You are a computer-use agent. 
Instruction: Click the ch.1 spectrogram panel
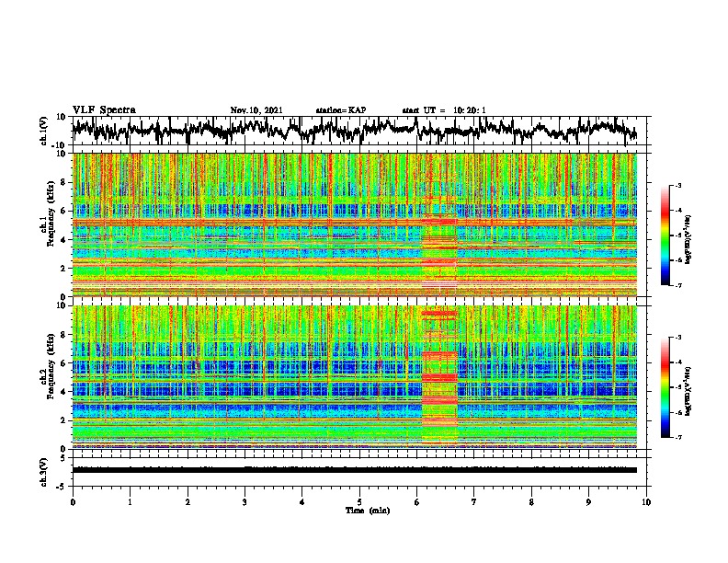coord(354,224)
